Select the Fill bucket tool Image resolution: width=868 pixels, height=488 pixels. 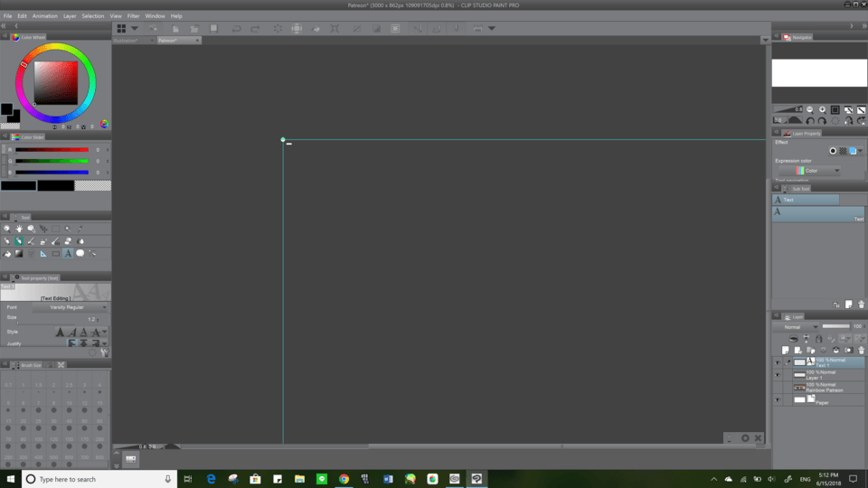tap(6, 253)
